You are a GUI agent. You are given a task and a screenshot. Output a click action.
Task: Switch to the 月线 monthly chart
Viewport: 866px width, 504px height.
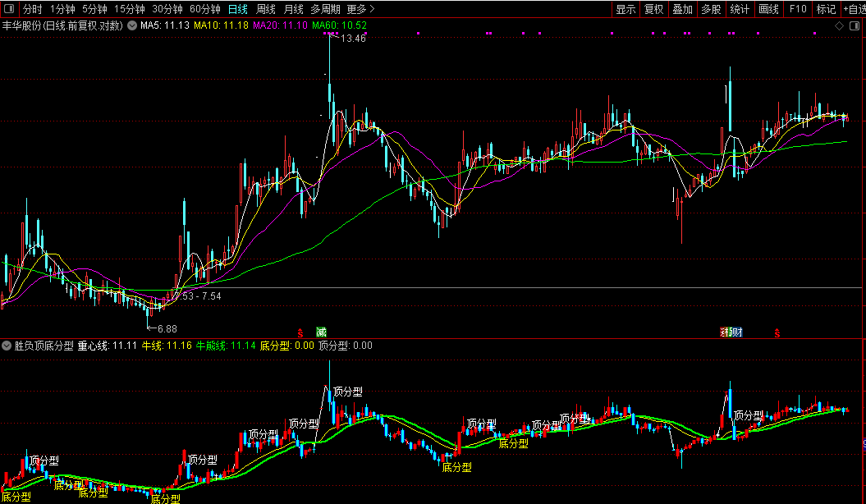point(293,9)
